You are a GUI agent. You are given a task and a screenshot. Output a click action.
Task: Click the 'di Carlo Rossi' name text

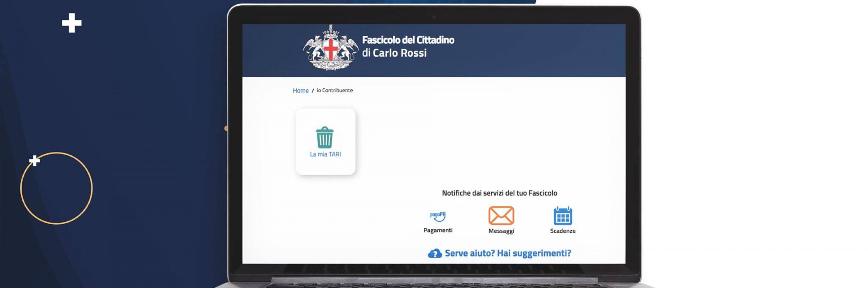point(394,53)
